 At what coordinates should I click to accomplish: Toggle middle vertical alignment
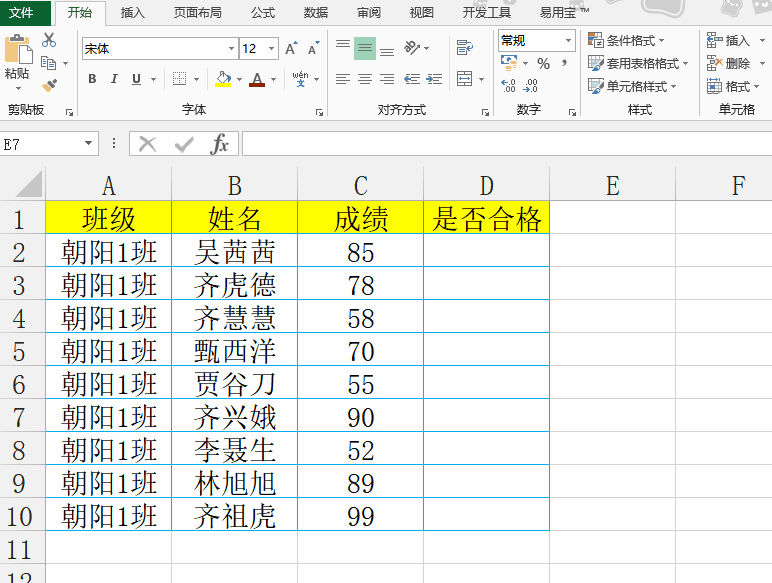click(x=365, y=48)
